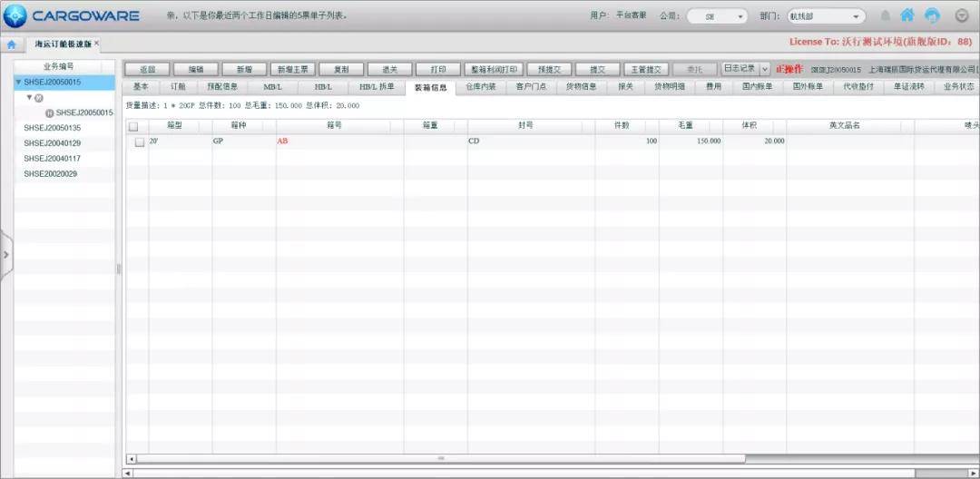Open the 货物信息 tab
The width and height of the screenshot is (980, 479).
(x=582, y=87)
